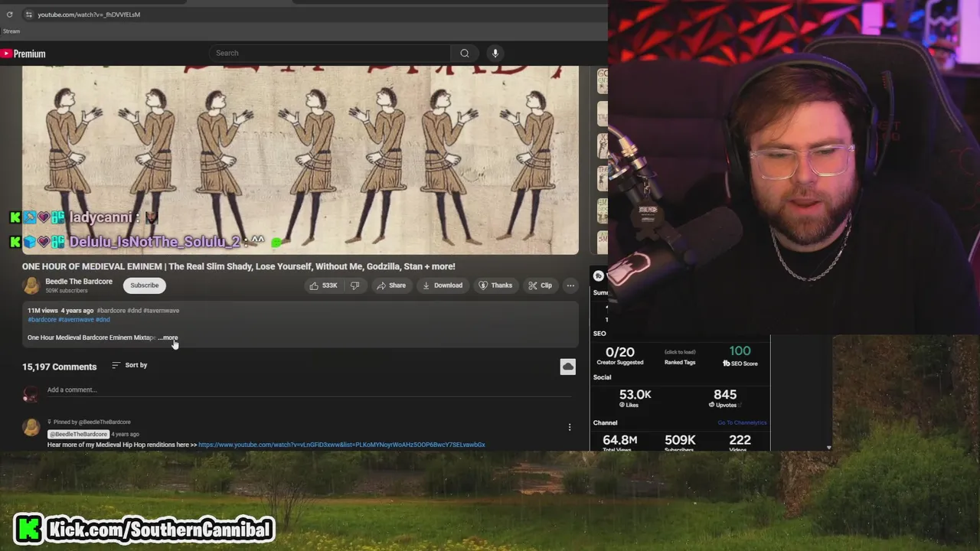Click green Kick logo in stream overlay

[x=28, y=529]
